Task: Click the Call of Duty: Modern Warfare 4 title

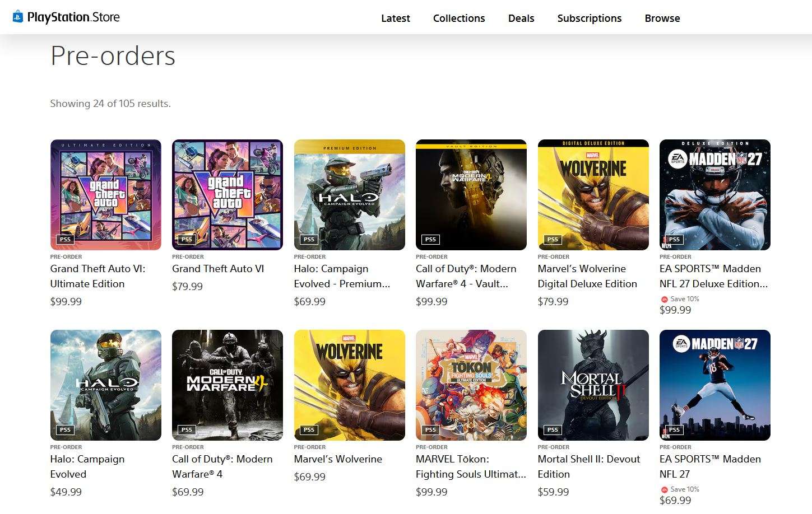Action: coord(222,466)
